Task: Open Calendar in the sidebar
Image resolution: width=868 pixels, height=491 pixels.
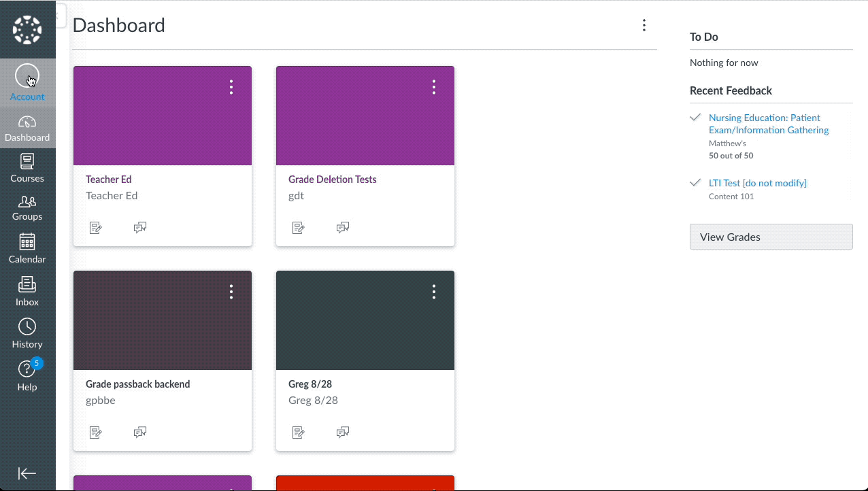Action: 27,249
